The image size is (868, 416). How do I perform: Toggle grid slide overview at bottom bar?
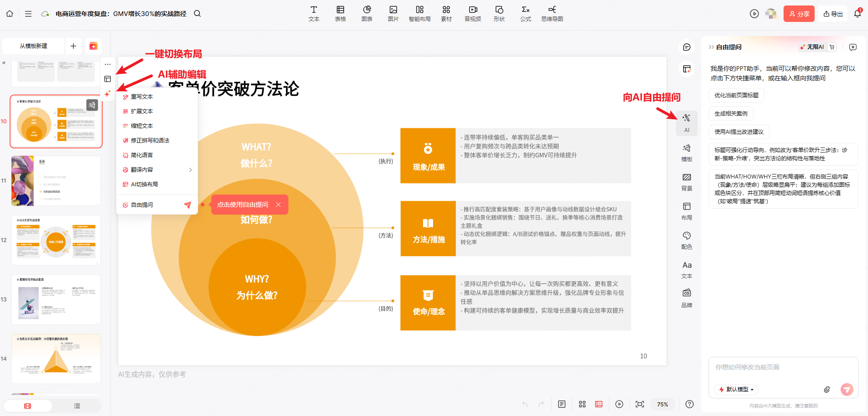[x=582, y=404]
